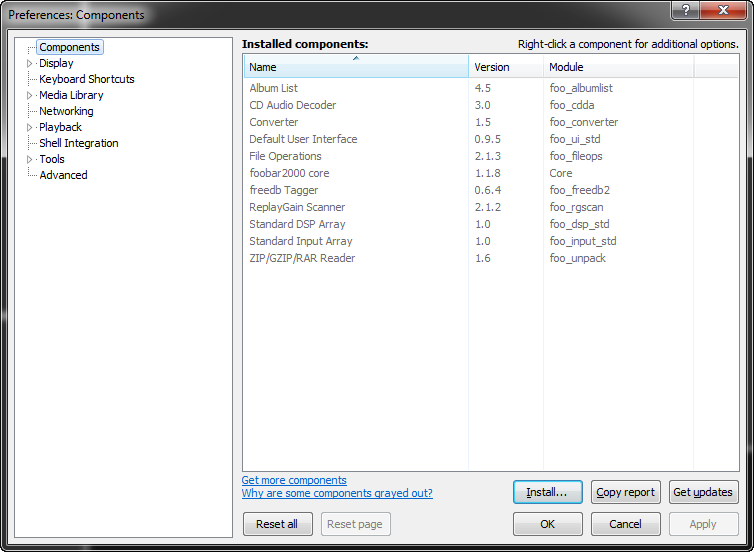Expand the Media Library tree arrow
Image resolution: width=754 pixels, height=552 pixels.
(29, 95)
